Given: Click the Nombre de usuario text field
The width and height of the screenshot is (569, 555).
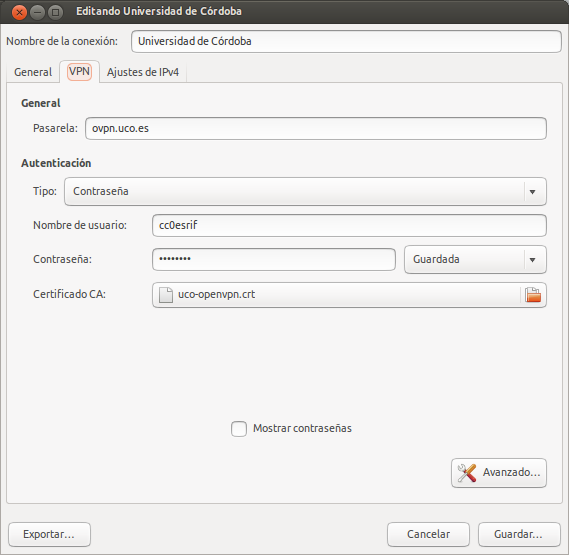Looking at the screenshot, I should coord(349,225).
